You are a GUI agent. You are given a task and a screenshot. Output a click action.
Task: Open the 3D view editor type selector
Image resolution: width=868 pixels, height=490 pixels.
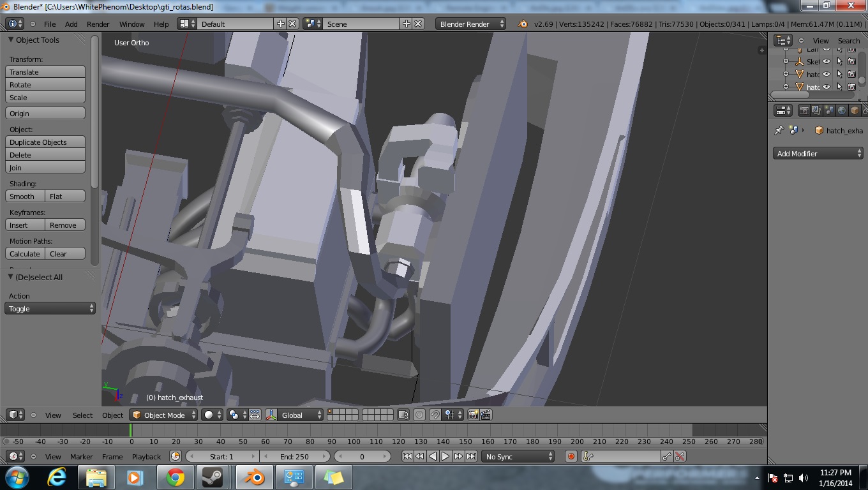coord(16,415)
